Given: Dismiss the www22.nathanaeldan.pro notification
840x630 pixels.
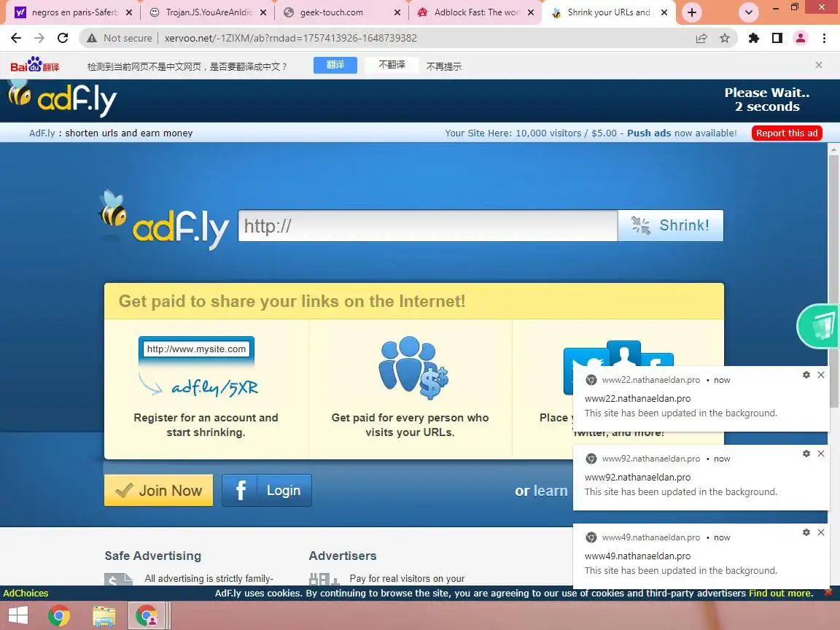Looking at the screenshot, I should pos(821,375).
